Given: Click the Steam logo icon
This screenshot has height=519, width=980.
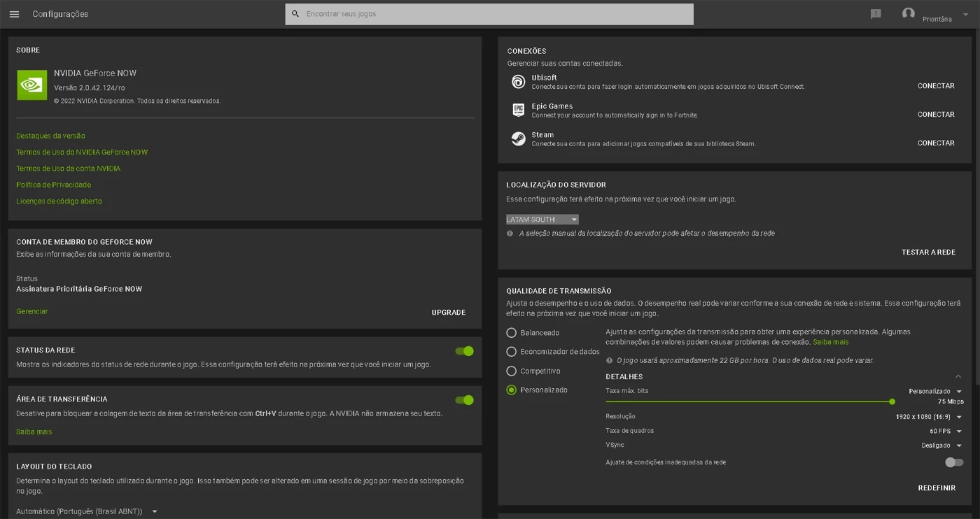Looking at the screenshot, I should [x=518, y=138].
